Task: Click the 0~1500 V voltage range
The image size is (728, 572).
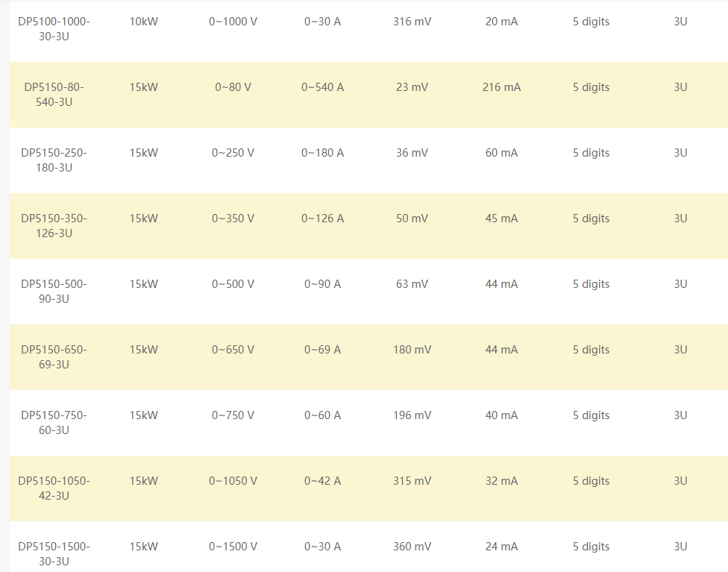Action: pos(233,547)
